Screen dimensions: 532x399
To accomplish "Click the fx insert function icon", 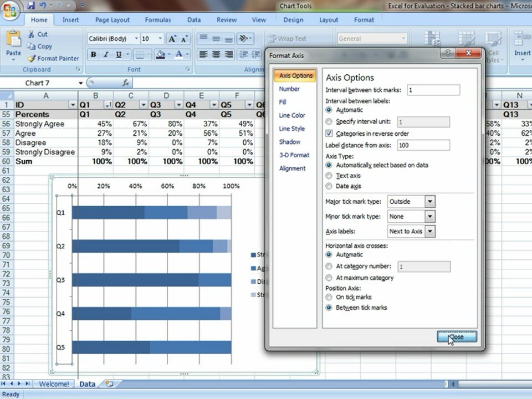I will point(126,83).
